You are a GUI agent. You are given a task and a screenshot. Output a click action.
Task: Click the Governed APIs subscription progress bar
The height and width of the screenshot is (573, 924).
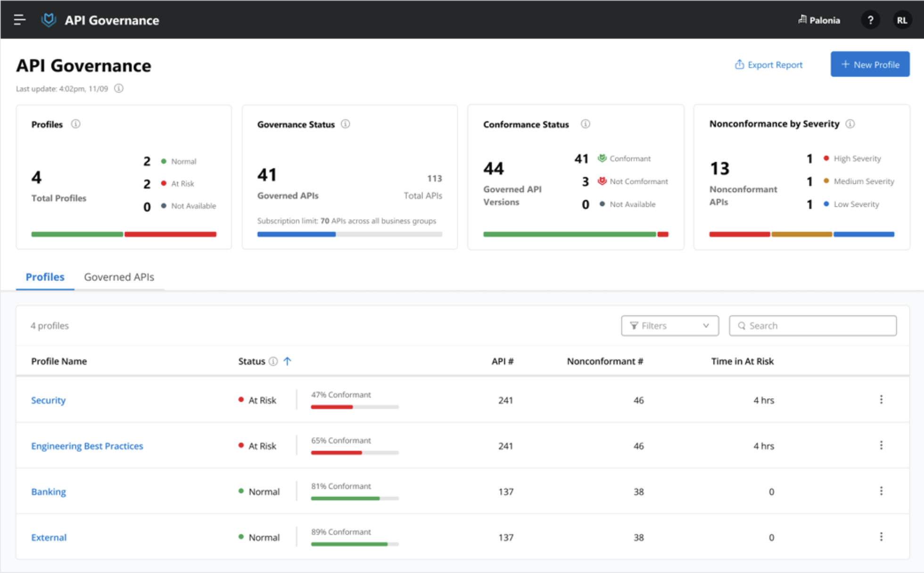[x=349, y=234]
